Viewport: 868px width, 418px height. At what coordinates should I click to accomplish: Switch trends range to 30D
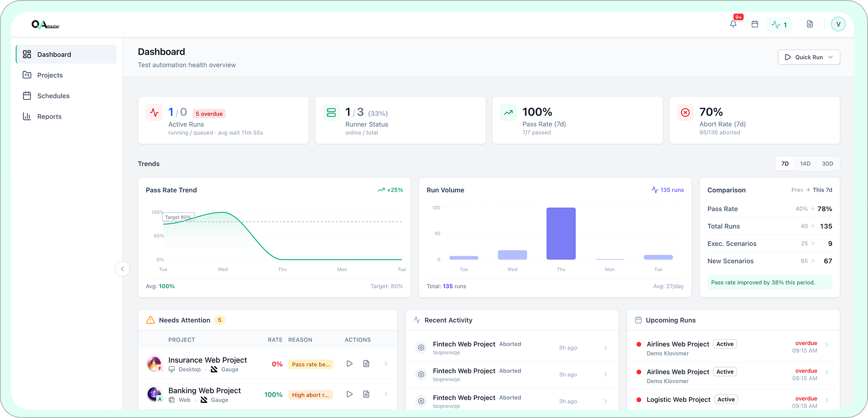point(827,164)
